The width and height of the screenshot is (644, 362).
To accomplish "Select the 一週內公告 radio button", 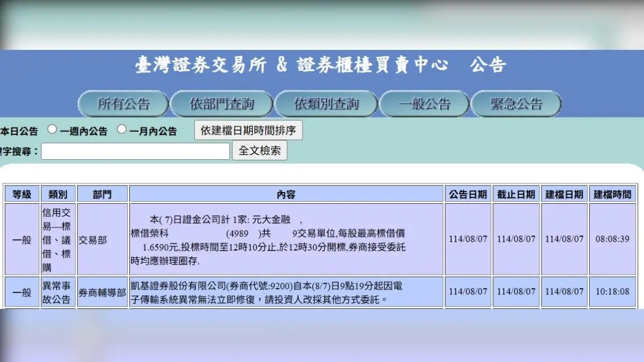I will (52, 130).
